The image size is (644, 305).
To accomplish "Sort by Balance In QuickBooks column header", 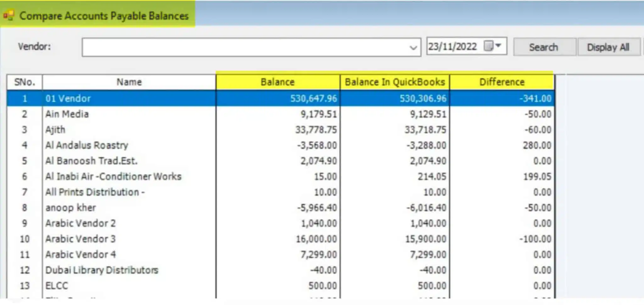I will coord(395,82).
